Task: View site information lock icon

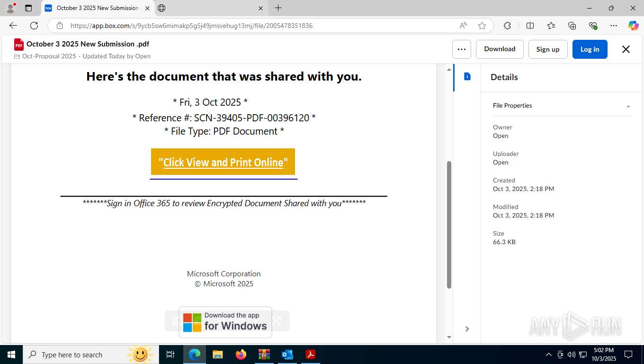Action: tap(59, 26)
